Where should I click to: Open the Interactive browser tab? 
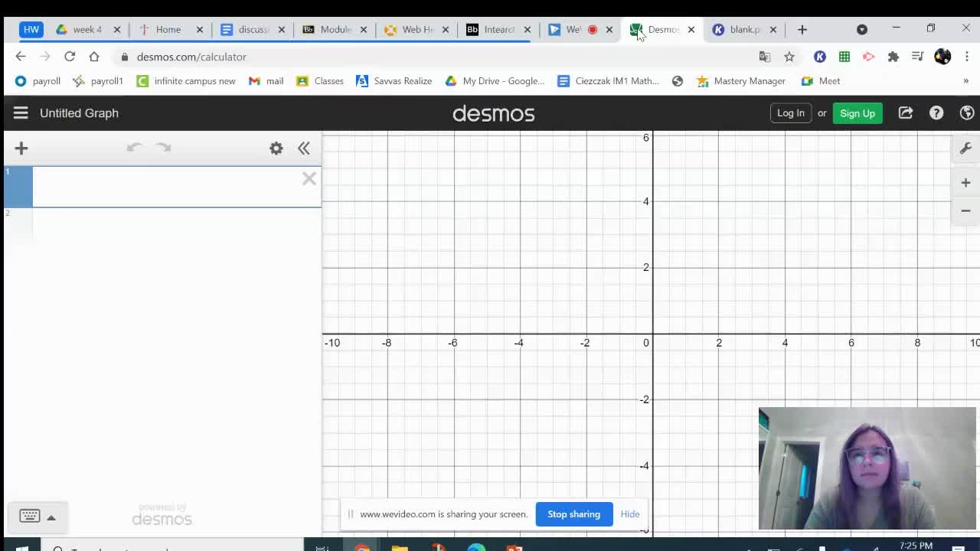499,29
